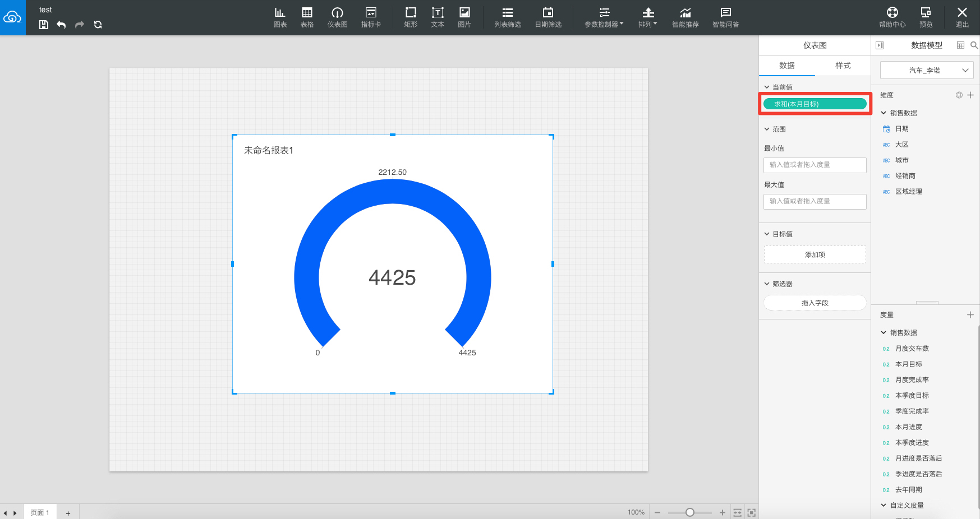Select the 本季度目标 measure
This screenshot has width=980, height=519.
coord(912,396)
